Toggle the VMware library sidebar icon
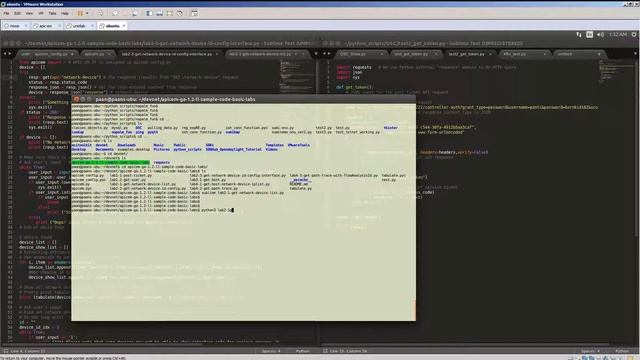Screen dimensions: 640x360 coord(149,13)
